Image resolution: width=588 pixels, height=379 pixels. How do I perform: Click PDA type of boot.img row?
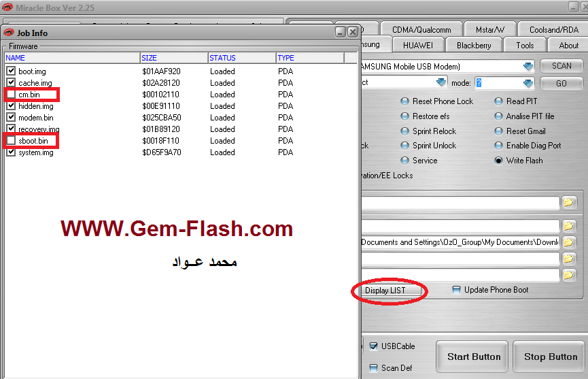(x=286, y=71)
